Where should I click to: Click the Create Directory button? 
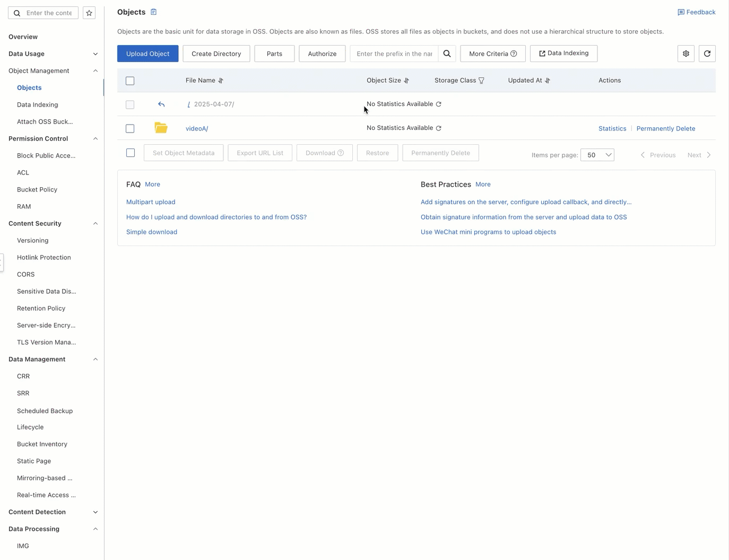pyautogui.click(x=216, y=54)
